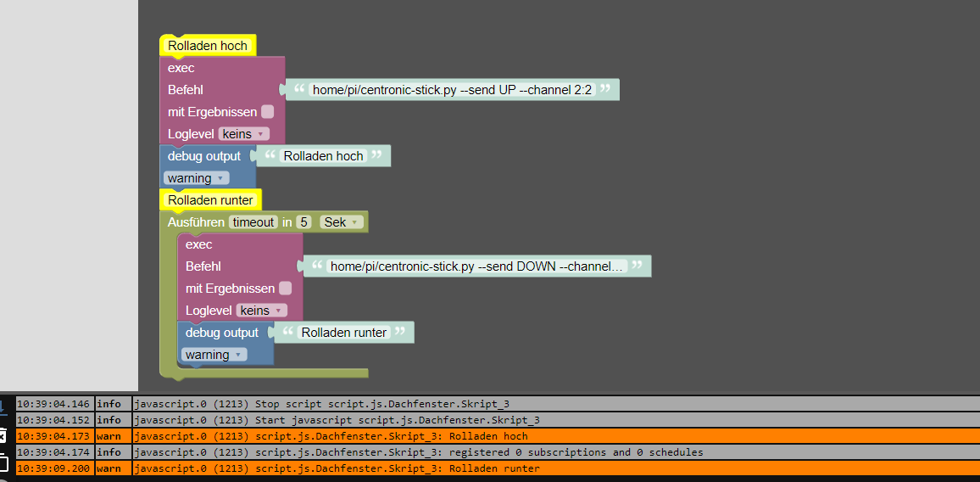Click 'info' level cell of the 10:39:04.174 row

[113, 452]
